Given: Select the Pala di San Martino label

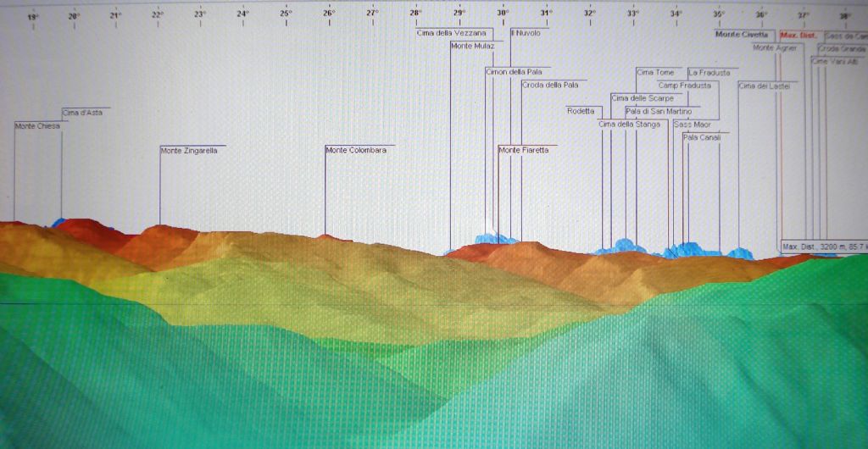Looking at the screenshot, I should [659, 111].
